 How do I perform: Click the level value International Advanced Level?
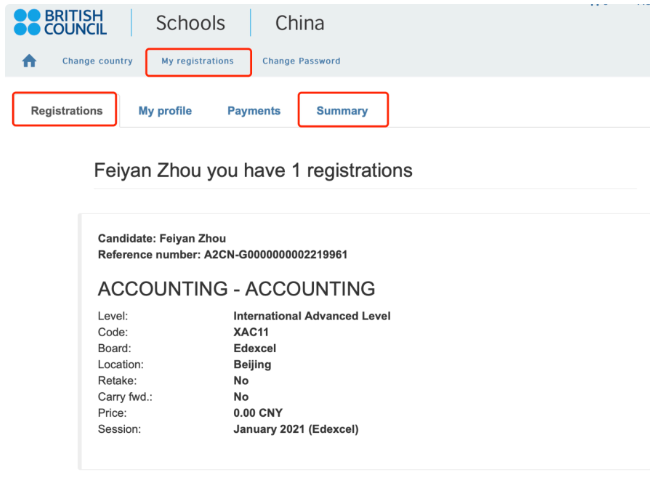tap(312, 316)
